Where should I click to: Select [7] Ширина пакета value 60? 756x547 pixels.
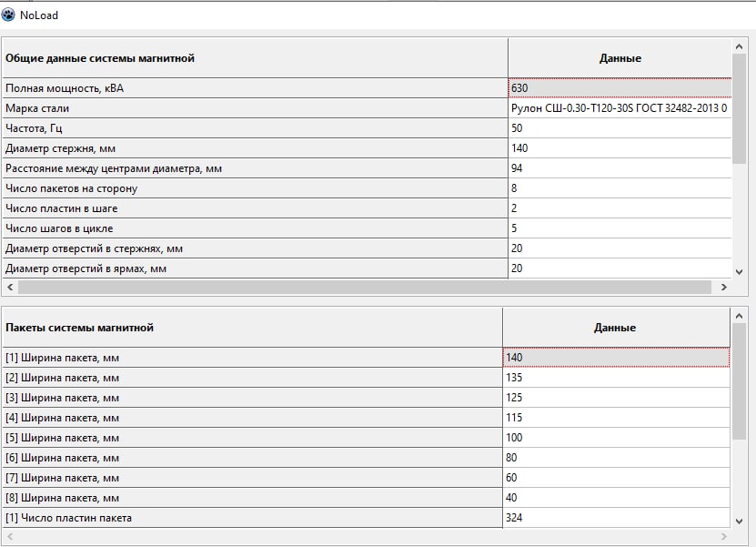616,478
